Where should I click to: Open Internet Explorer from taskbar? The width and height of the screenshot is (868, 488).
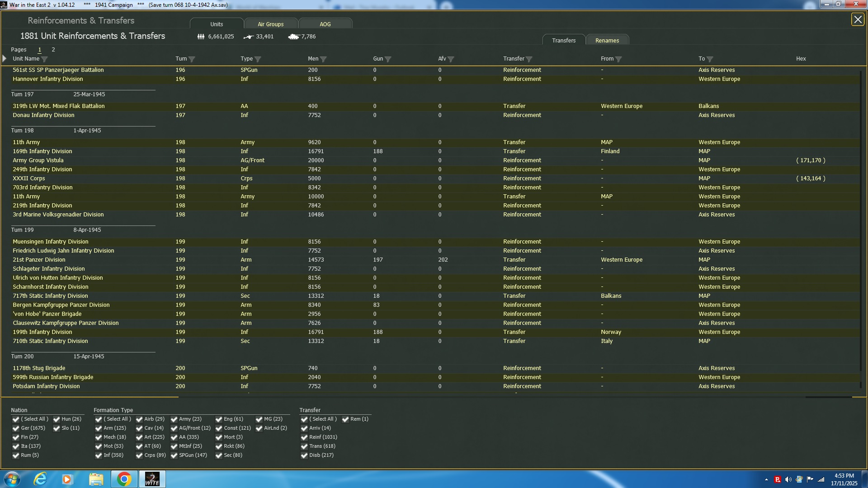40,479
